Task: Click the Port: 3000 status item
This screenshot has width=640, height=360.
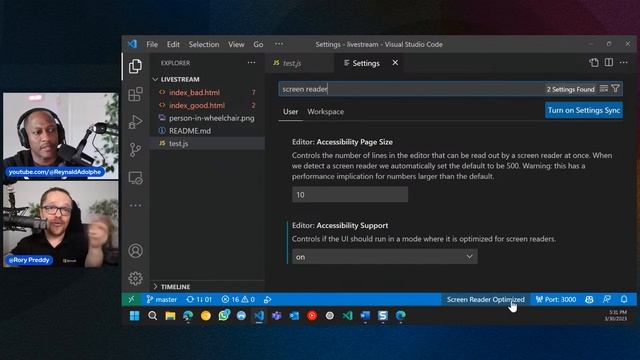Action: 556,299
